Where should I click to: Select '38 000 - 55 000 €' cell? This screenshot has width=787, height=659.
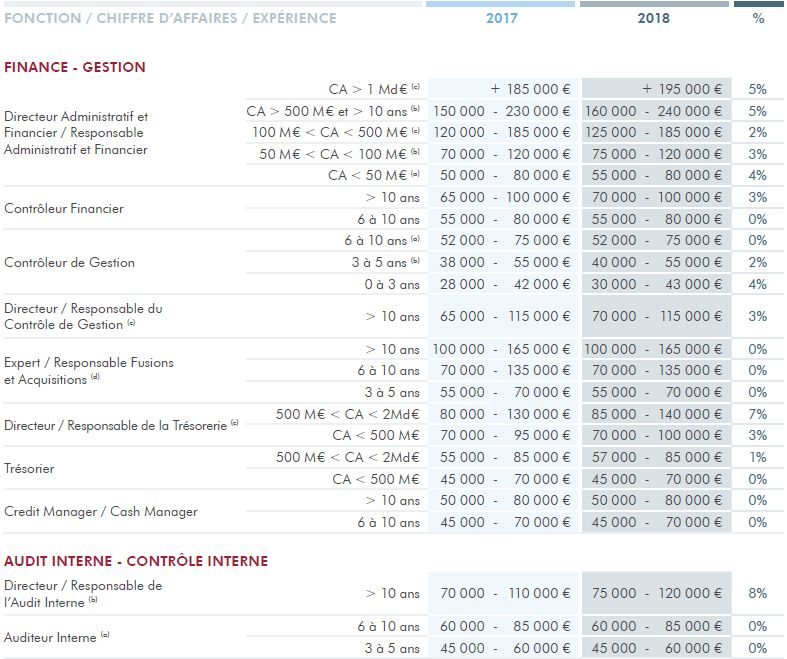pos(505,262)
